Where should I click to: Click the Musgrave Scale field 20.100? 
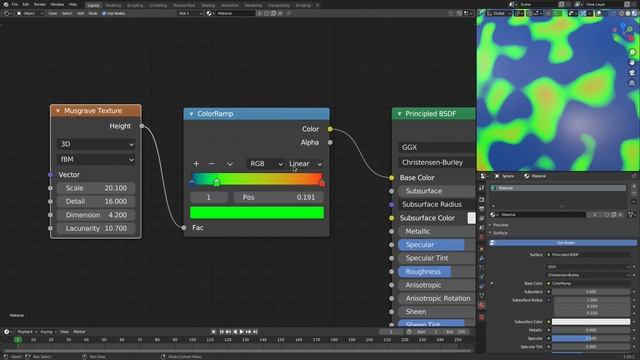pyautogui.click(x=96, y=188)
